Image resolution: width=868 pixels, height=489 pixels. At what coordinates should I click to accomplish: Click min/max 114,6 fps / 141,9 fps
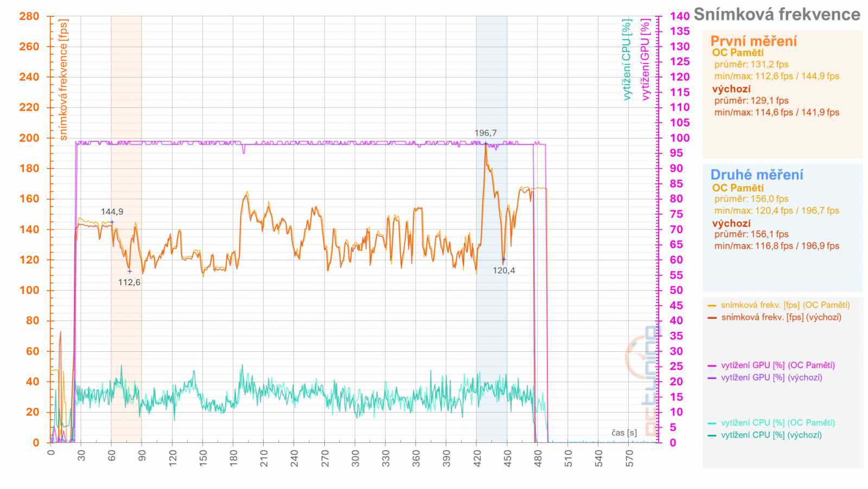click(777, 113)
